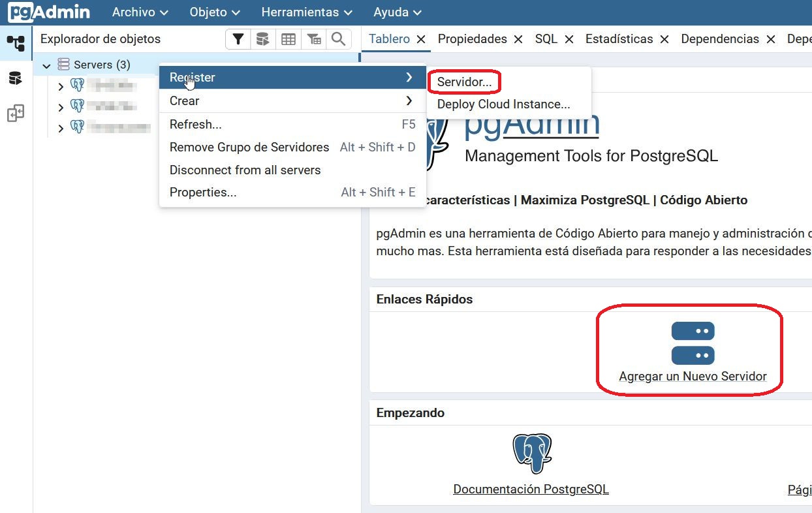Screen dimensions: 812x513
Task: Click the PostgreSQL elephant icon under Empezando
Action: click(x=531, y=454)
